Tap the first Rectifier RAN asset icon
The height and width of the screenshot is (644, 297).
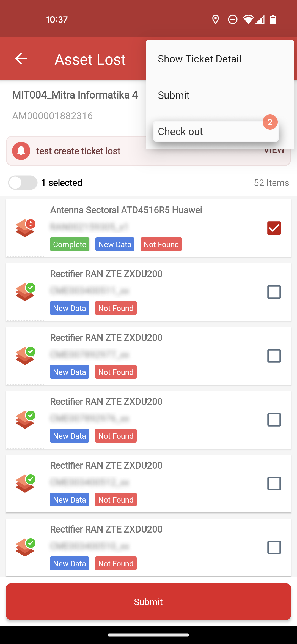[25, 292]
